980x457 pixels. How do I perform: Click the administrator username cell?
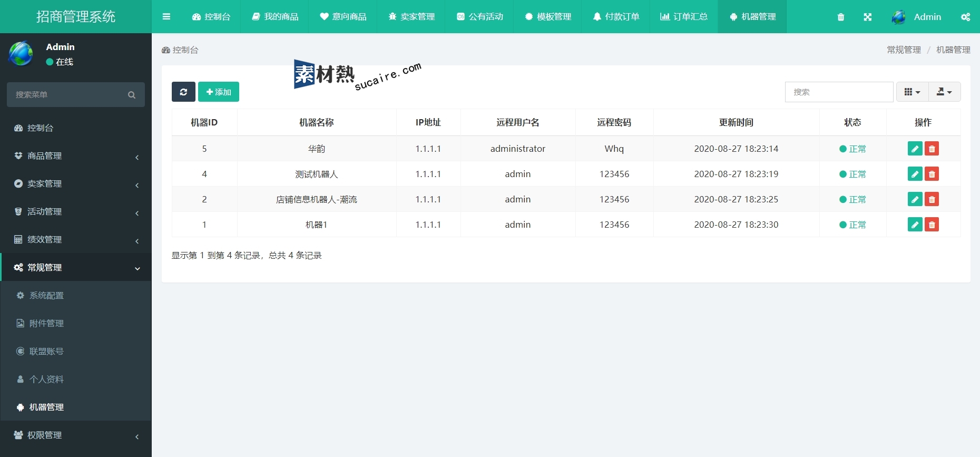pyautogui.click(x=518, y=149)
